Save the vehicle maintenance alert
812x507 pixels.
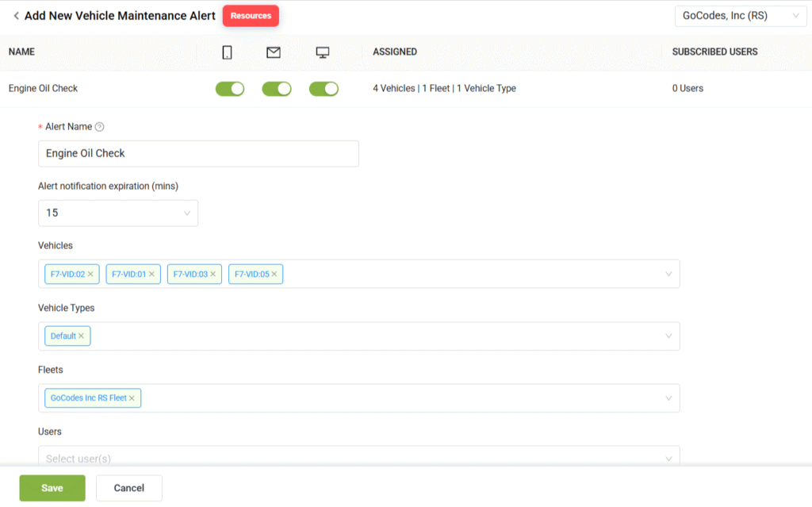tap(52, 488)
